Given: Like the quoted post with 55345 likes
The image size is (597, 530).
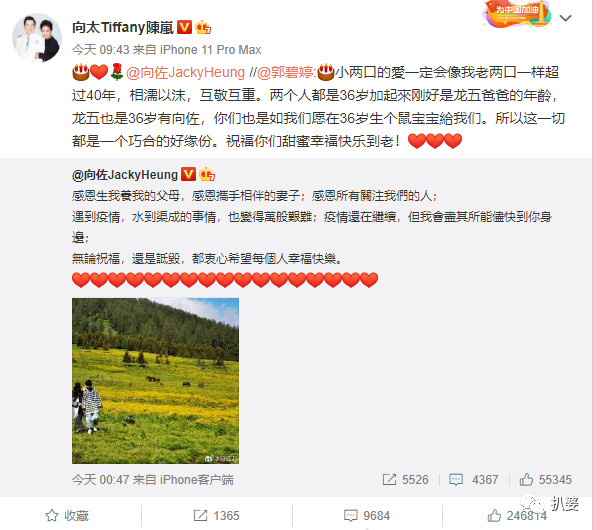Looking at the screenshot, I should [x=546, y=480].
